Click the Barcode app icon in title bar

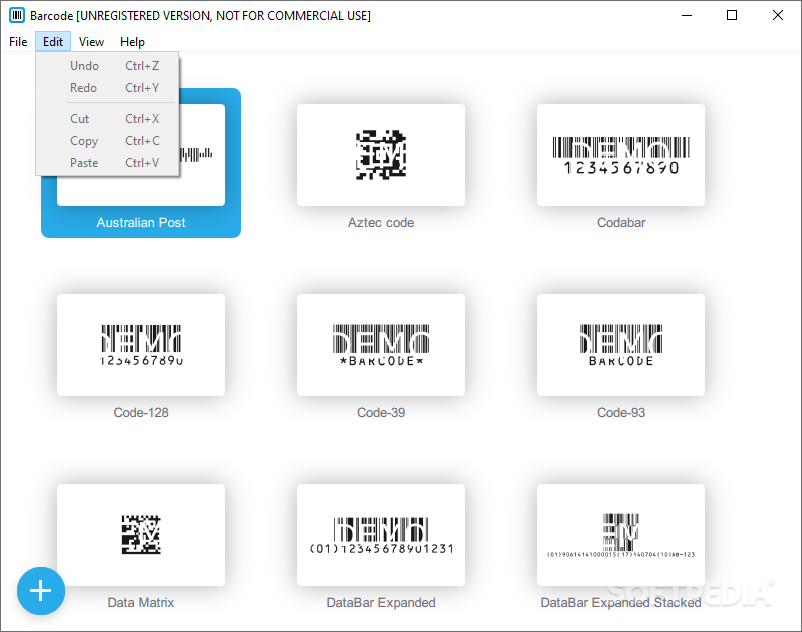click(x=17, y=15)
